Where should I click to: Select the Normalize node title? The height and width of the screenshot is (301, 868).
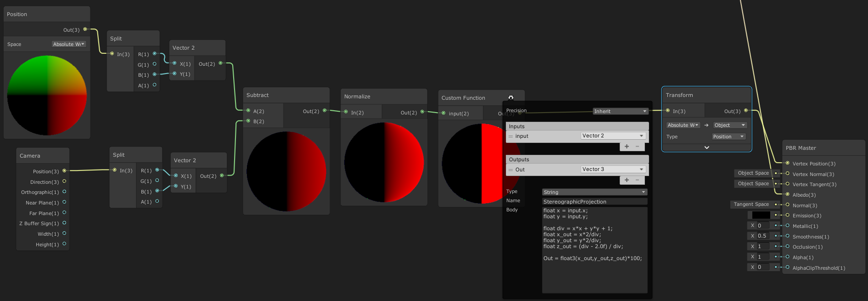point(357,97)
